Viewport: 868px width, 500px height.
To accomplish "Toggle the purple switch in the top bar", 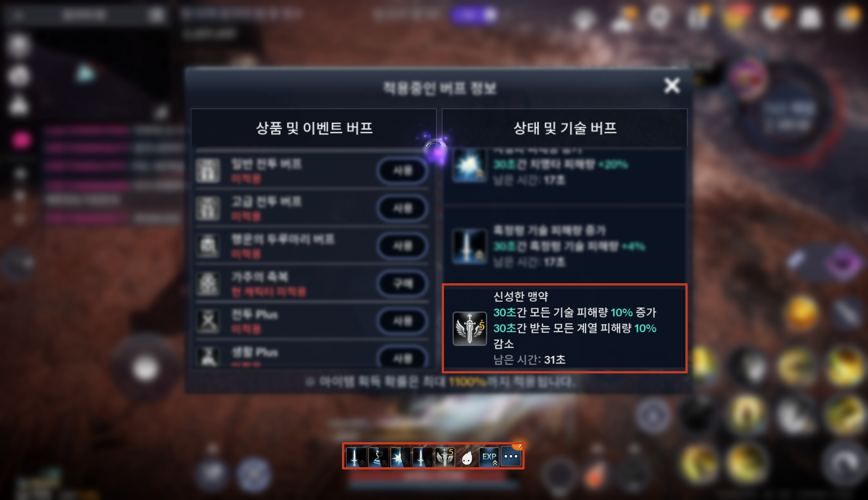I will pyautogui.click(x=474, y=15).
